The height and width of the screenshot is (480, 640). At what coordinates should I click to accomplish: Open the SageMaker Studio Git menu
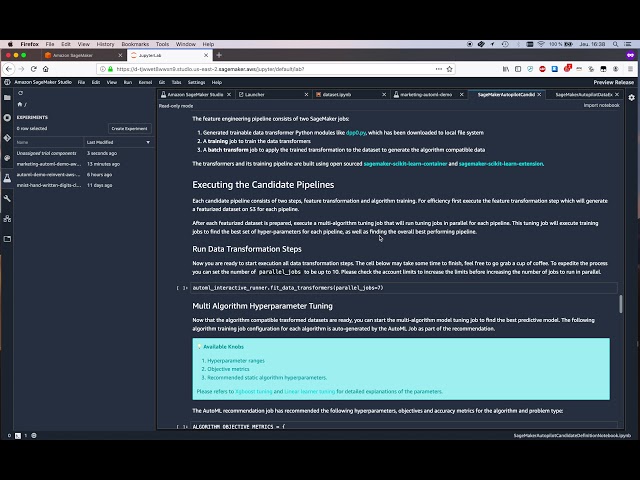pyautogui.click(x=162, y=82)
